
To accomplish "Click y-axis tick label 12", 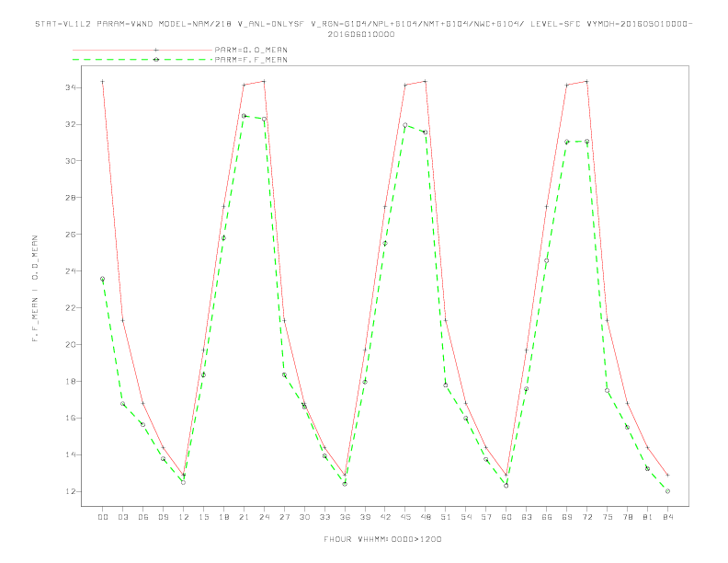I will 72,491.
